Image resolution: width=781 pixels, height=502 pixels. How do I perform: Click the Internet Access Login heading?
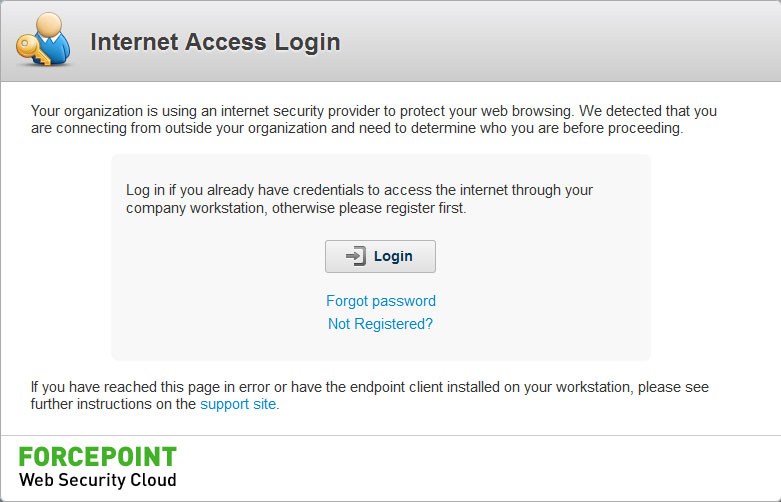215,42
